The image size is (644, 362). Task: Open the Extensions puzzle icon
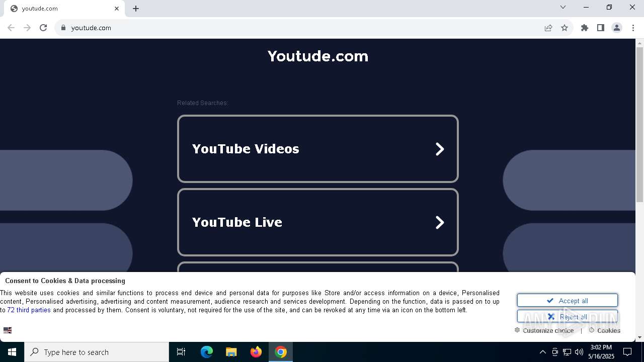pos(585,28)
